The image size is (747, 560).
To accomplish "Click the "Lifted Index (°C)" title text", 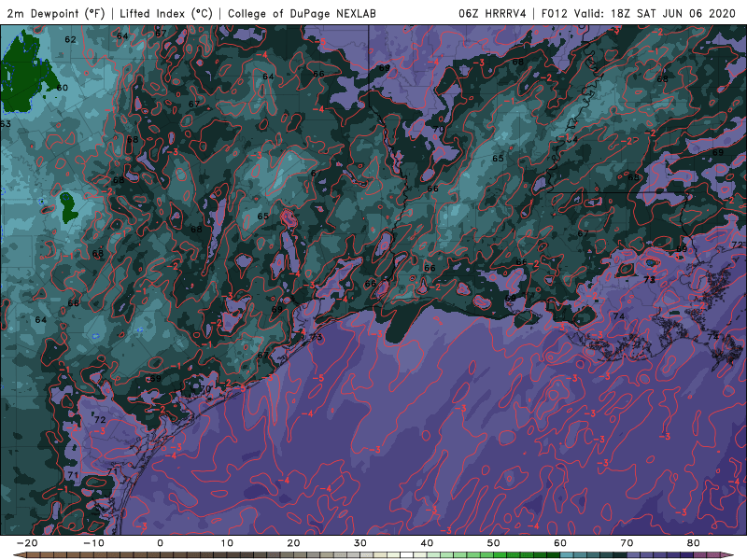I will click(166, 13).
